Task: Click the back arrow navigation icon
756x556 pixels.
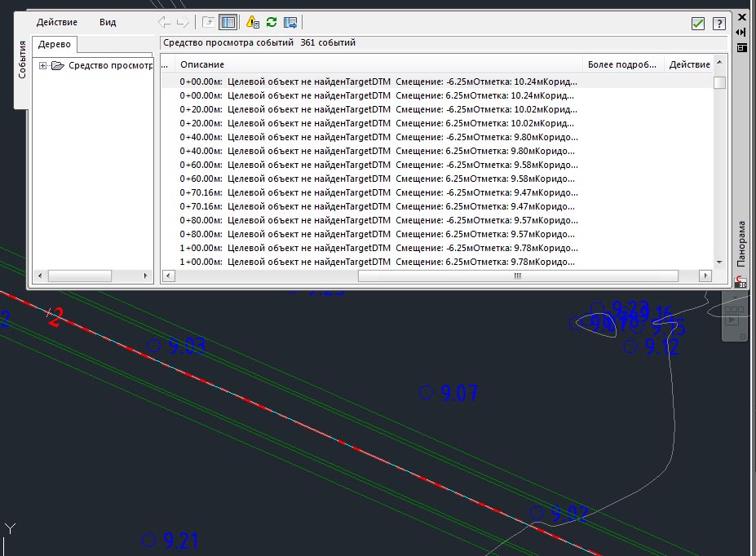Action: 165,23
